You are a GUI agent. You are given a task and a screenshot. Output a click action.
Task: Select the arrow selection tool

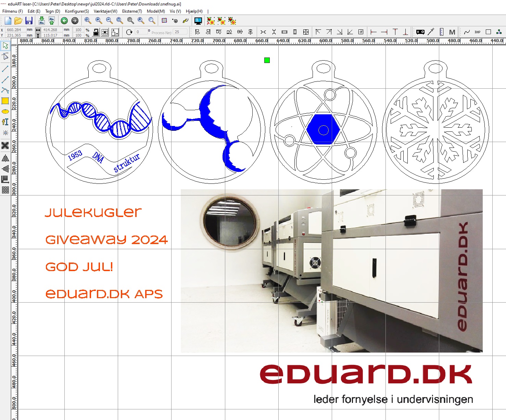(5, 46)
